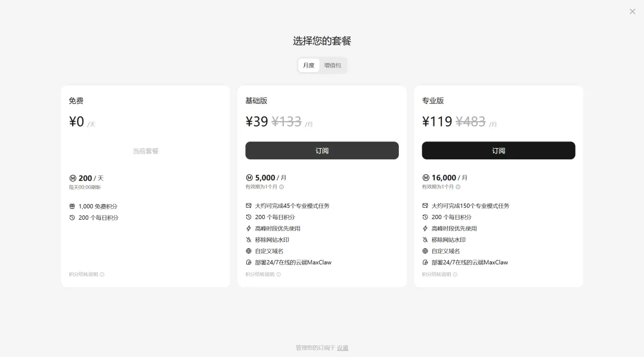Click the 基础版 plan title
The height and width of the screenshot is (357, 644).
[256, 101]
